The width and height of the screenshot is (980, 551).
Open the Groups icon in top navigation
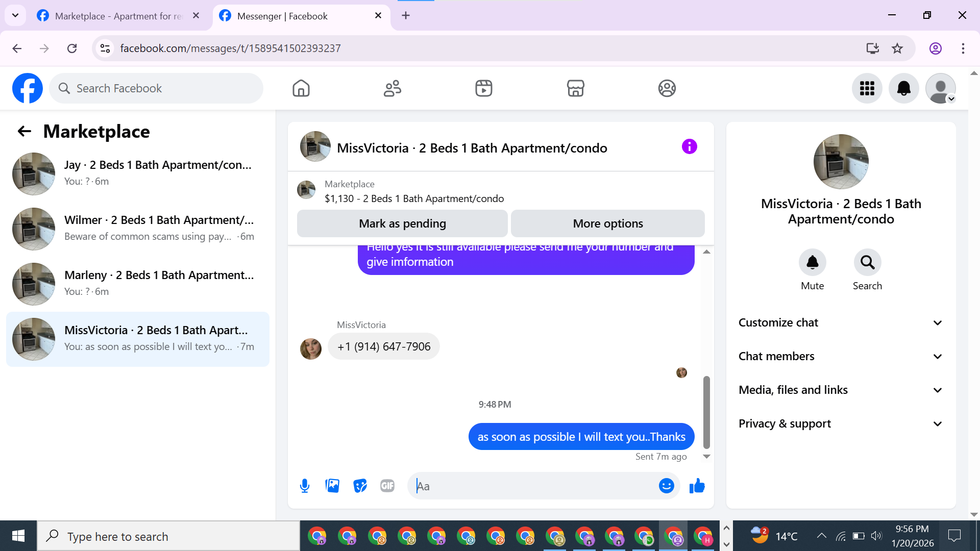pos(667,88)
